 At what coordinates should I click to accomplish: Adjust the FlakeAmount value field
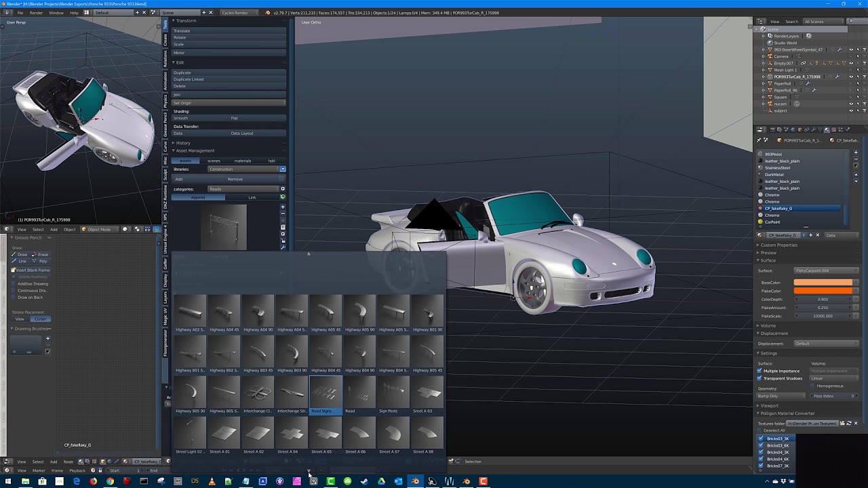point(823,308)
